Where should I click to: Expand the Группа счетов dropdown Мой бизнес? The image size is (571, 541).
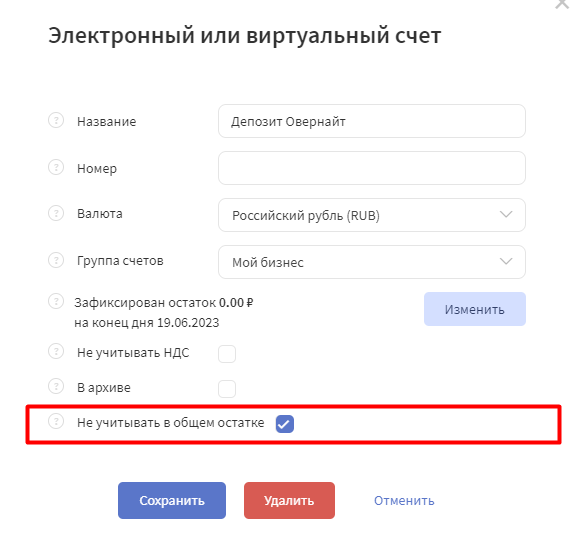click(x=372, y=262)
